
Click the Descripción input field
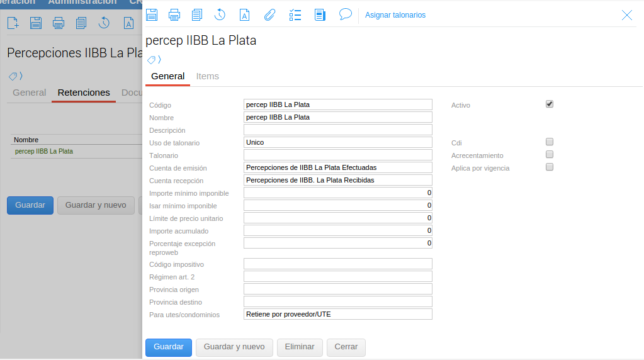[337, 130]
